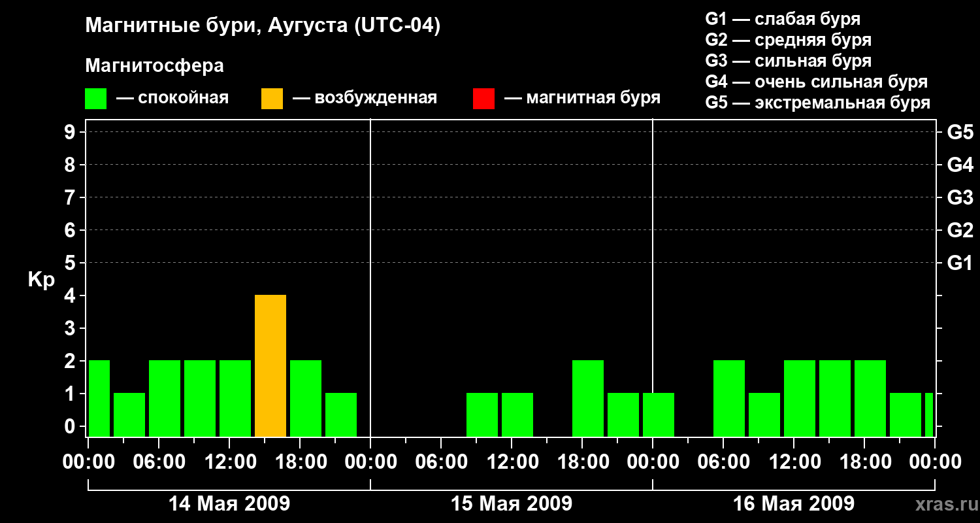The image size is (980, 523).
Task: Click the 'G4 — очень сильная буря' line
Action: pyautogui.click(x=817, y=82)
